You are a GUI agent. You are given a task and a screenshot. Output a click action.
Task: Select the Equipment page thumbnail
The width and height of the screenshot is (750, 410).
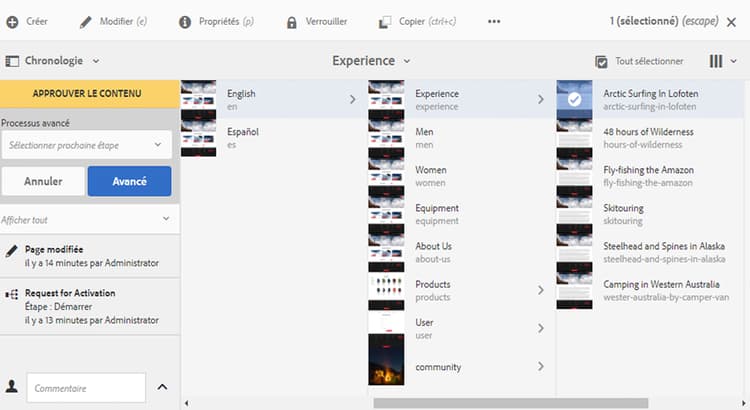point(386,214)
